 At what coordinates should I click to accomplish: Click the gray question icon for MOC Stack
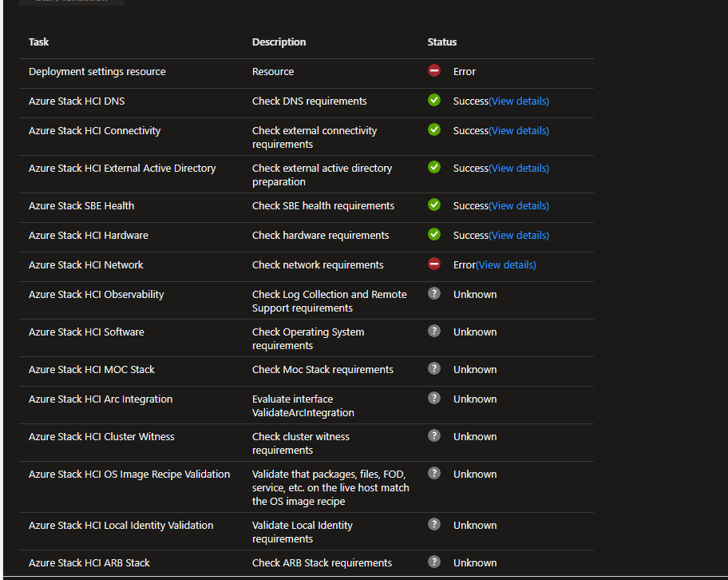click(434, 368)
